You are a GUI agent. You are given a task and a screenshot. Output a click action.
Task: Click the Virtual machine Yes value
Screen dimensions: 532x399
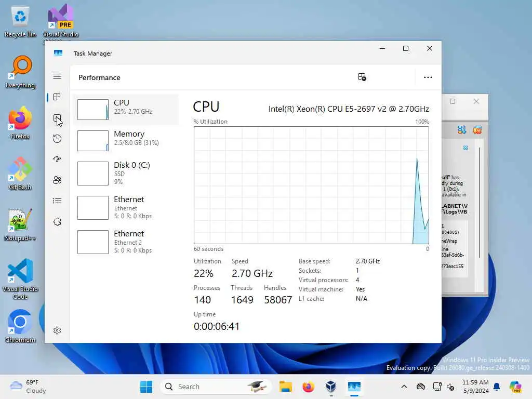point(361,289)
